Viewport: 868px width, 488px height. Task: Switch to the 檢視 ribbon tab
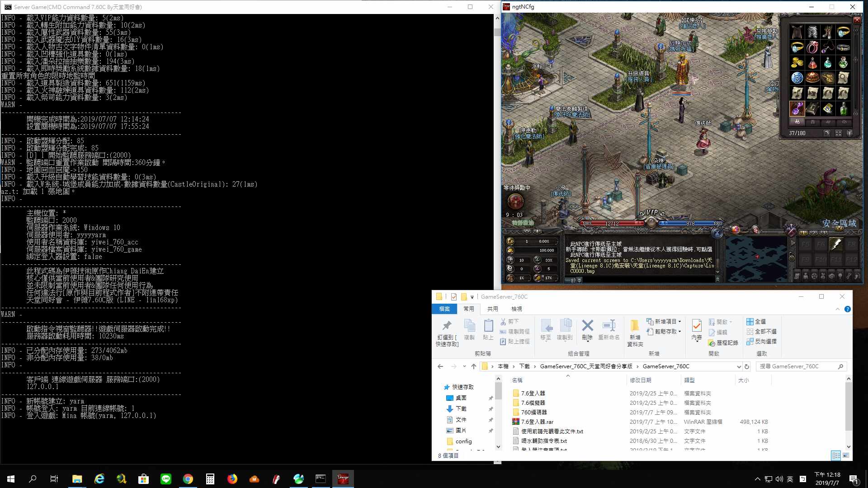pyautogui.click(x=517, y=309)
